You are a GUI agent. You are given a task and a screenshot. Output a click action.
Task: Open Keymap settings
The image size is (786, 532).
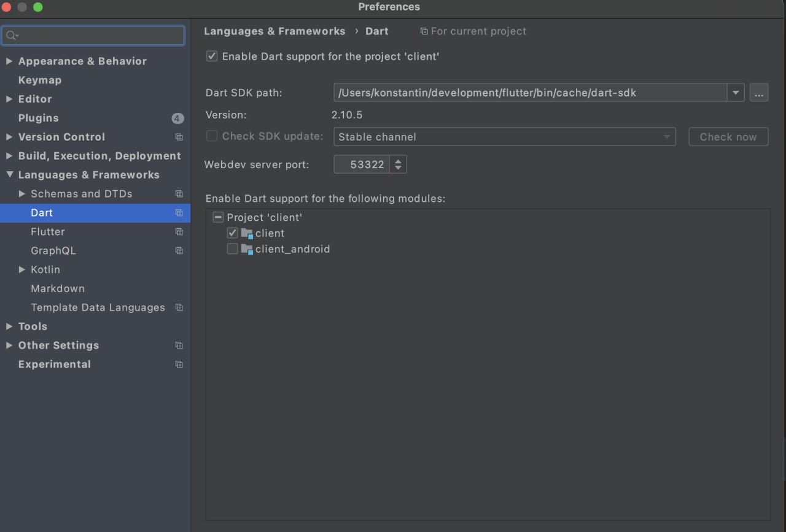pyautogui.click(x=40, y=80)
